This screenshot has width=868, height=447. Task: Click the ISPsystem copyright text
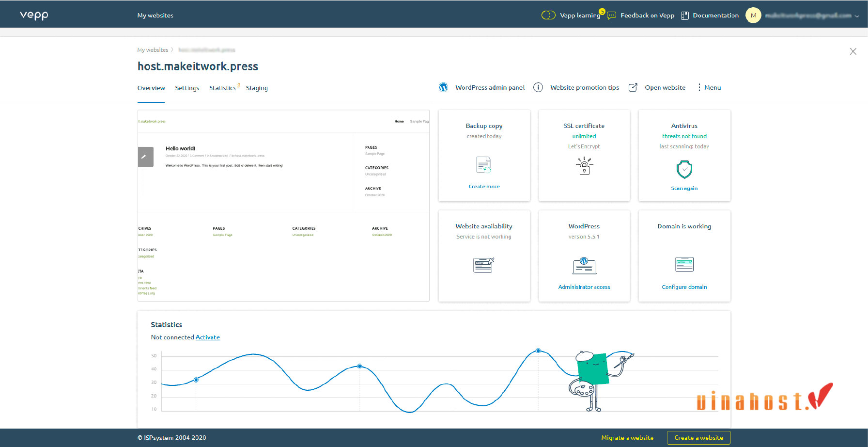click(x=171, y=437)
